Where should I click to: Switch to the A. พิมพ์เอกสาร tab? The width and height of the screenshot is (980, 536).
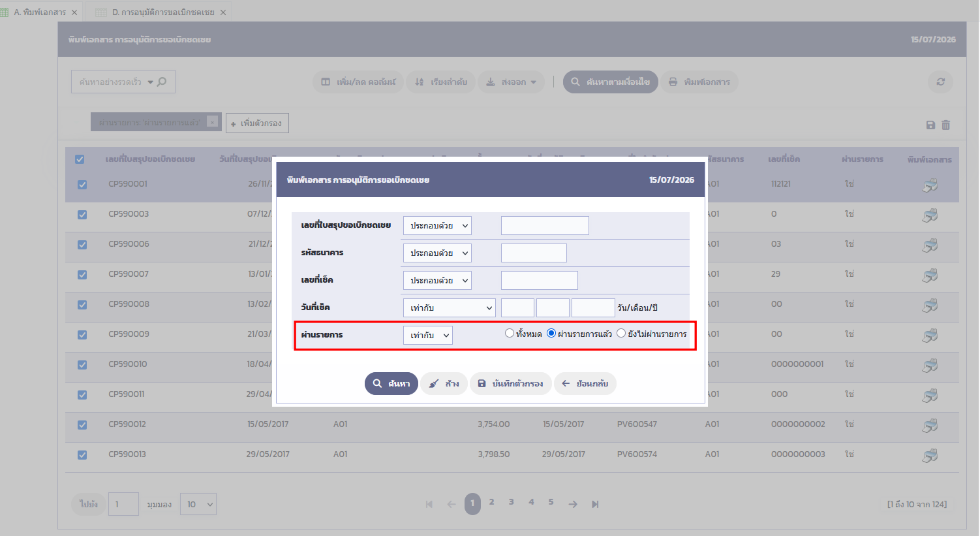tap(39, 12)
